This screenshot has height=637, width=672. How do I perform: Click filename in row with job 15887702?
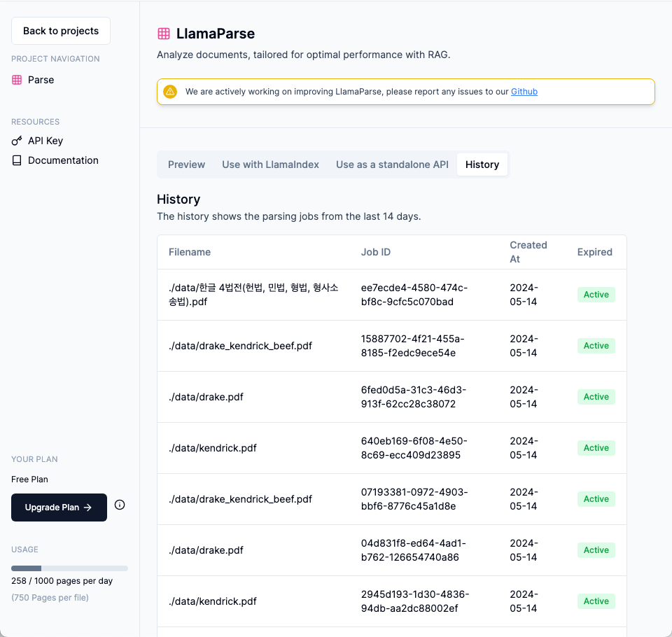pos(240,346)
